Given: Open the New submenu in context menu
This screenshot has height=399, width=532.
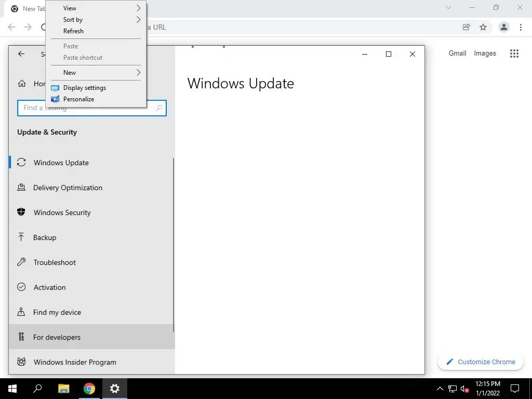Looking at the screenshot, I should 96,73.
